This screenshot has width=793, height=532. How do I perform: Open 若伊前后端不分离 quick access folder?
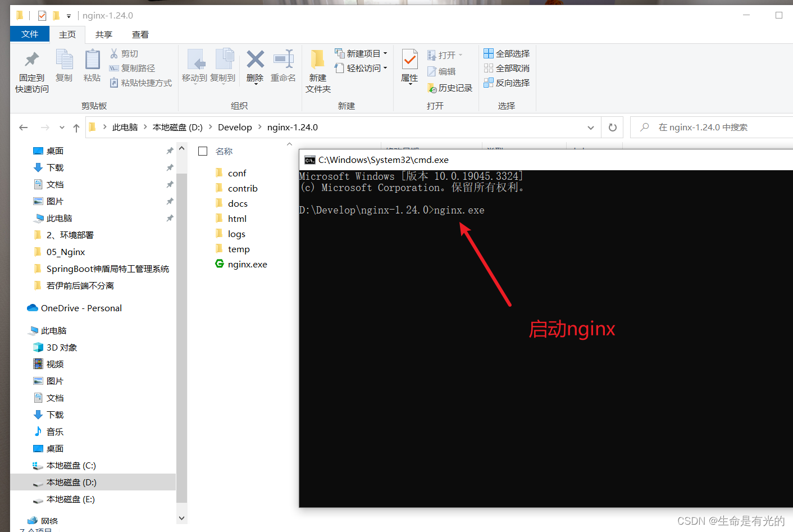(74, 285)
